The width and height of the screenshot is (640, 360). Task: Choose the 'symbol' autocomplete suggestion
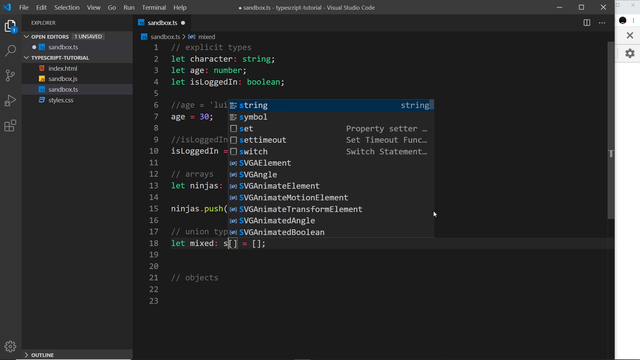pos(331,117)
